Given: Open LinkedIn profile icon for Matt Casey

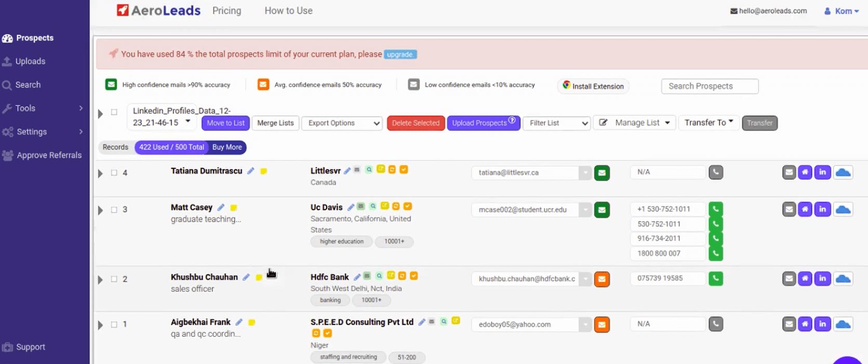Looking at the screenshot, I should coord(822,210).
